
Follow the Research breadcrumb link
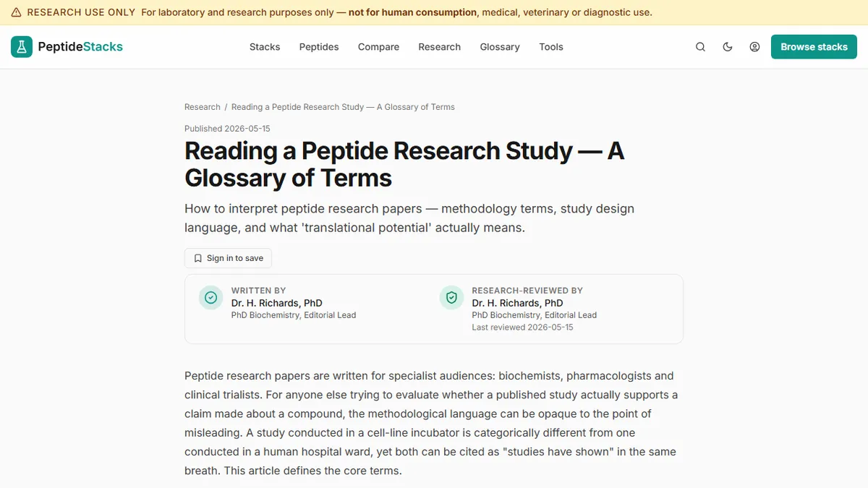click(203, 107)
